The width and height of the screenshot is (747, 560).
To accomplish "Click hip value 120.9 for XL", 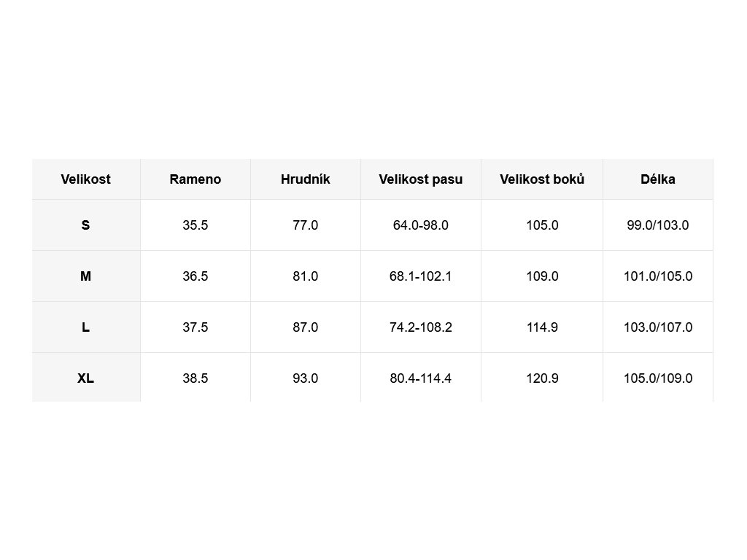I will click(542, 378).
